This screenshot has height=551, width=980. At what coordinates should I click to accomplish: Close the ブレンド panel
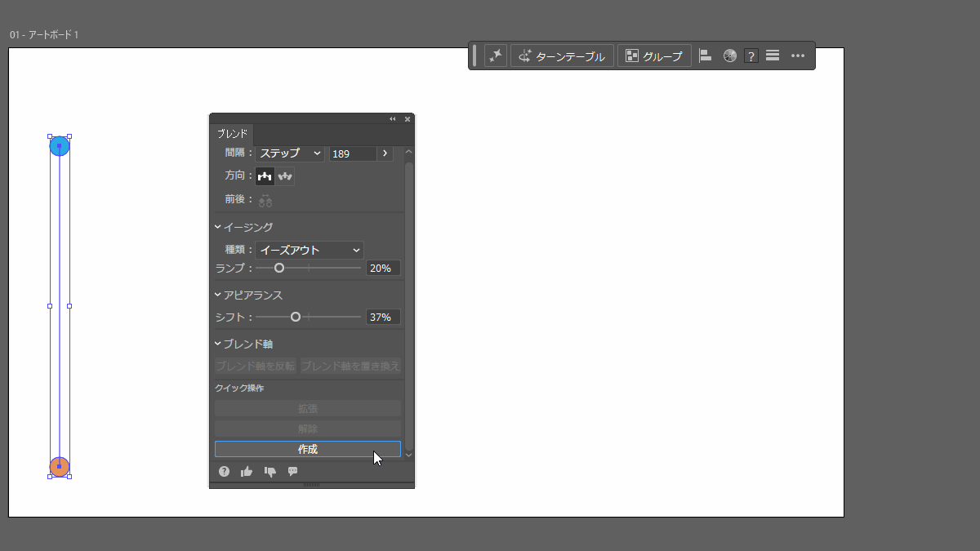[x=408, y=118]
